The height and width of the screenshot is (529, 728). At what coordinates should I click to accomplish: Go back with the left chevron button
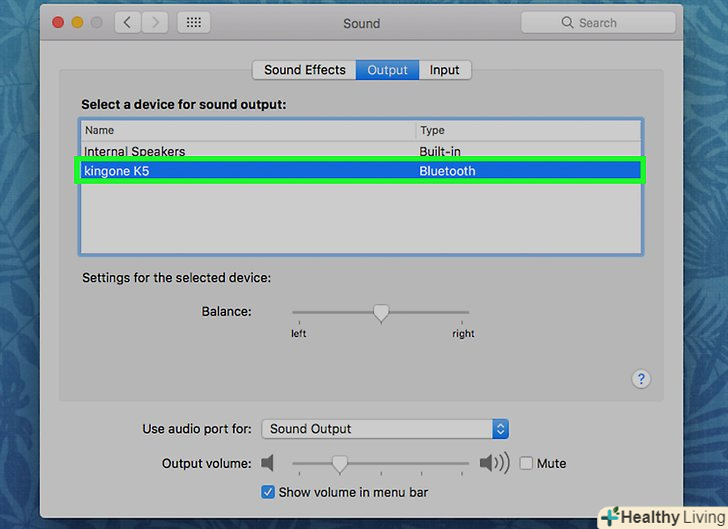coord(128,22)
